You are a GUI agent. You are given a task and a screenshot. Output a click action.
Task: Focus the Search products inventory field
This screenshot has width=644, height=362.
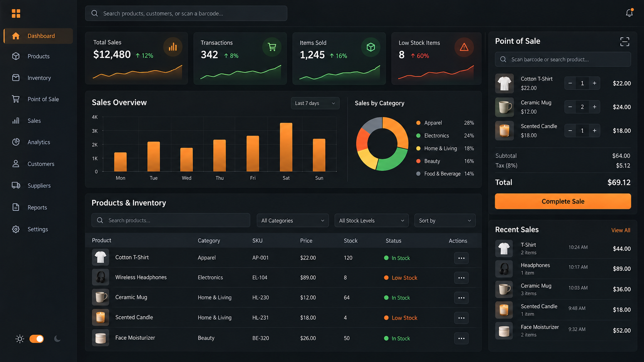pyautogui.click(x=171, y=220)
